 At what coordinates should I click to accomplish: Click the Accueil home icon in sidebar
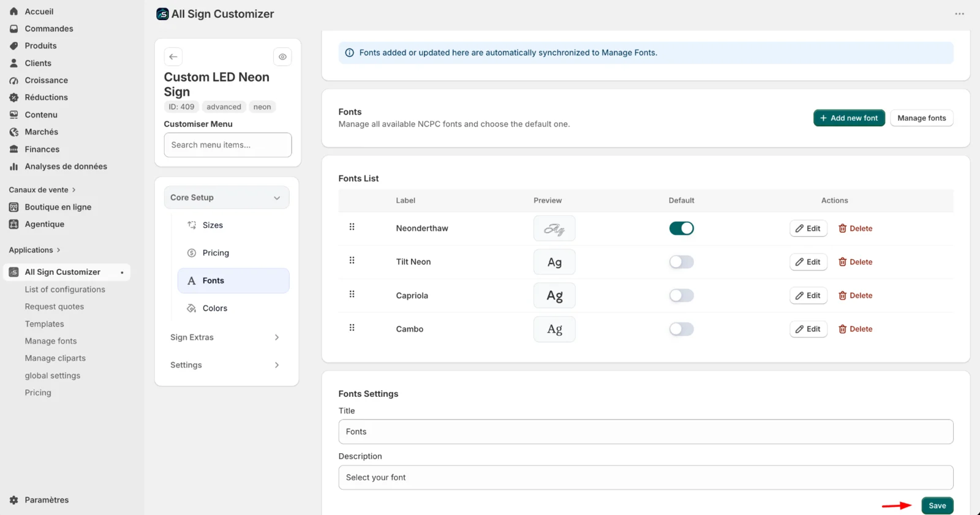[x=13, y=12]
